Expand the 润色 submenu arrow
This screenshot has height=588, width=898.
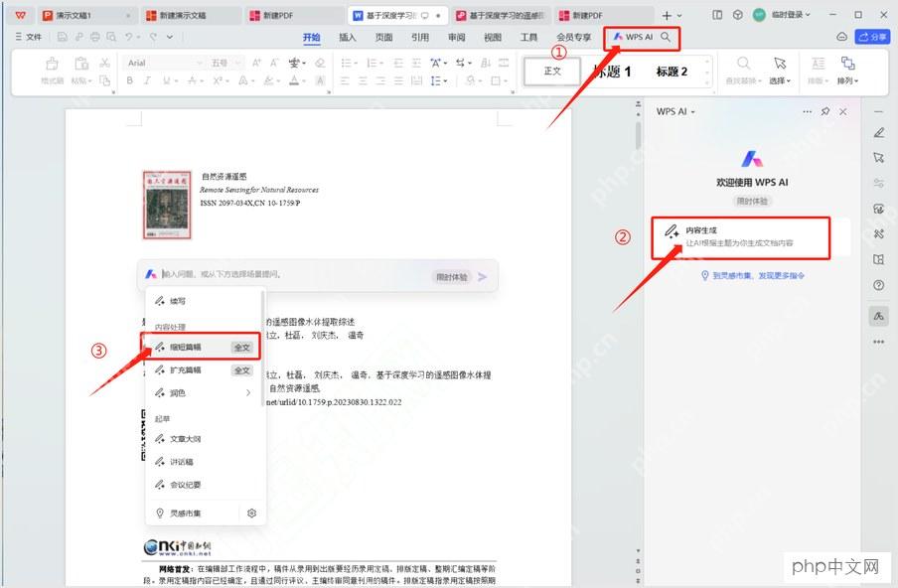[248, 392]
